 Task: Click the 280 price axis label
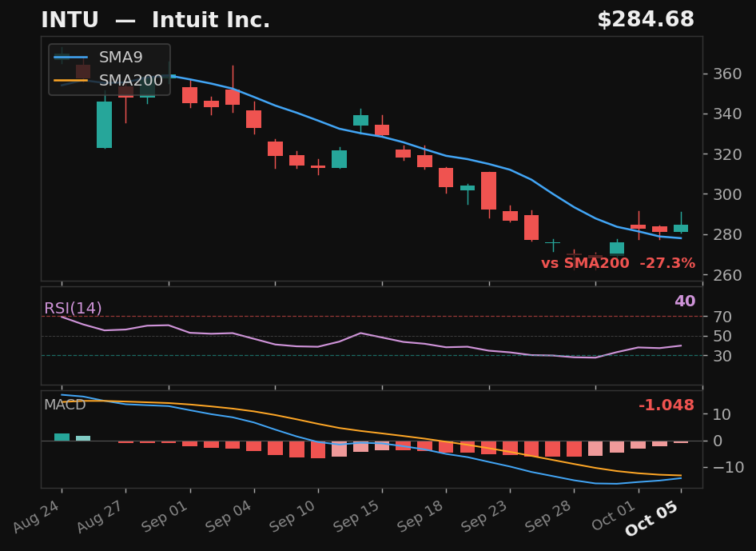click(727, 234)
